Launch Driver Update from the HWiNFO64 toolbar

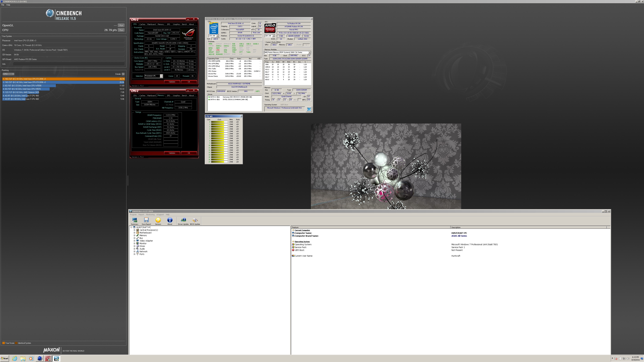pyautogui.click(x=183, y=221)
